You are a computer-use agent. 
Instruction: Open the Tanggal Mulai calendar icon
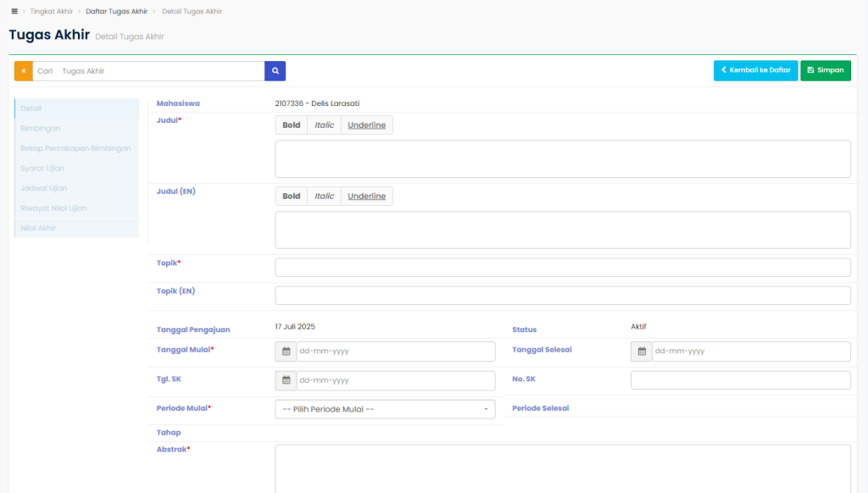click(x=286, y=352)
